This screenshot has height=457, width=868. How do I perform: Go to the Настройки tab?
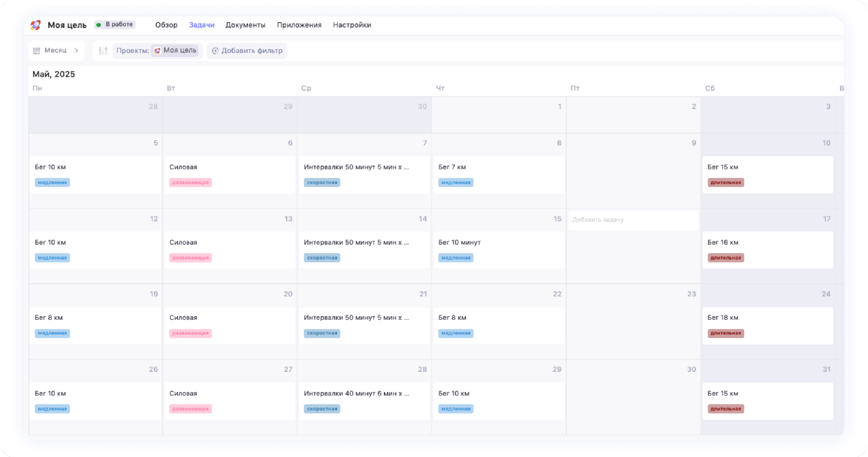[352, 25]
